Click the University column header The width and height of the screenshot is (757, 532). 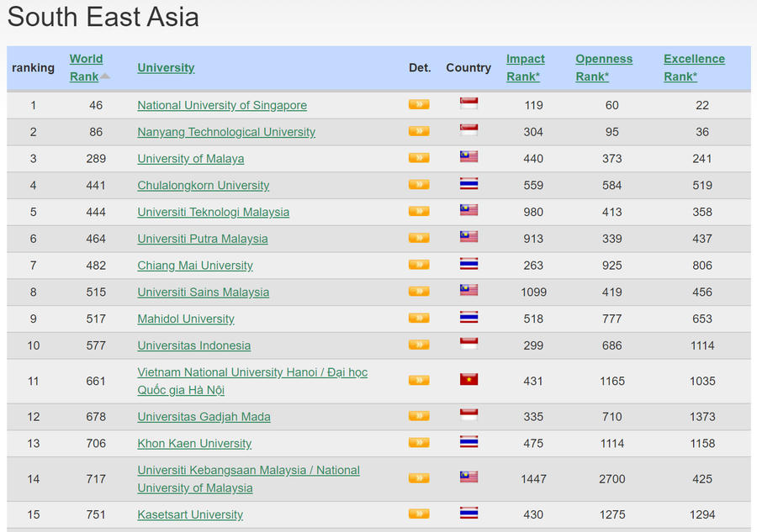pyautogui.click(x=166, y=67)
